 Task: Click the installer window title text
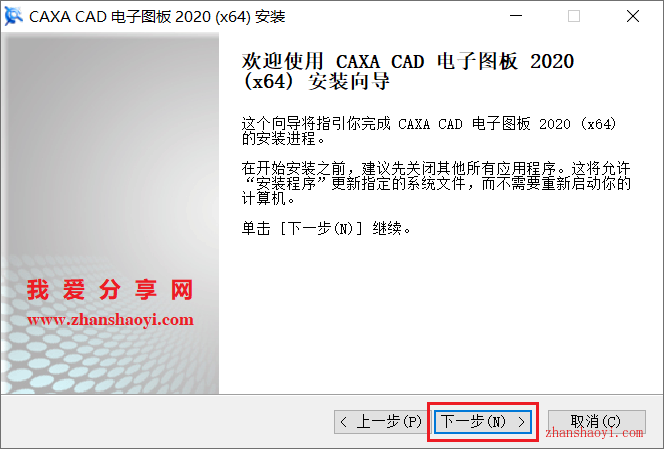pos(157,17)
